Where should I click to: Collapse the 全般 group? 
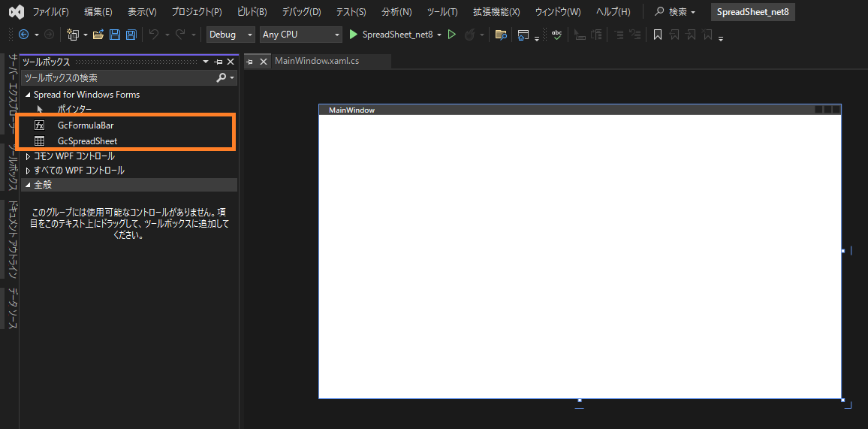[x=29, y=184]
